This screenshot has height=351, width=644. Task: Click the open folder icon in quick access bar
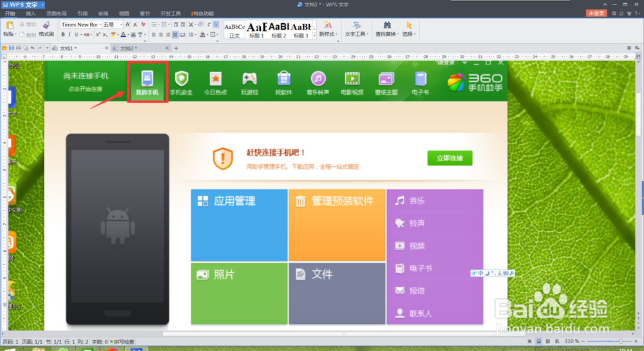pyautogui.click(x=4, y=48)
